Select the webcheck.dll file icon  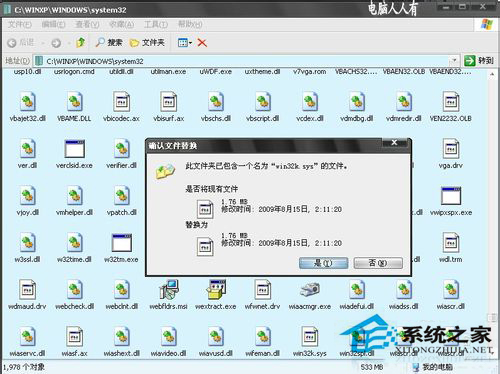click(74, 289)
